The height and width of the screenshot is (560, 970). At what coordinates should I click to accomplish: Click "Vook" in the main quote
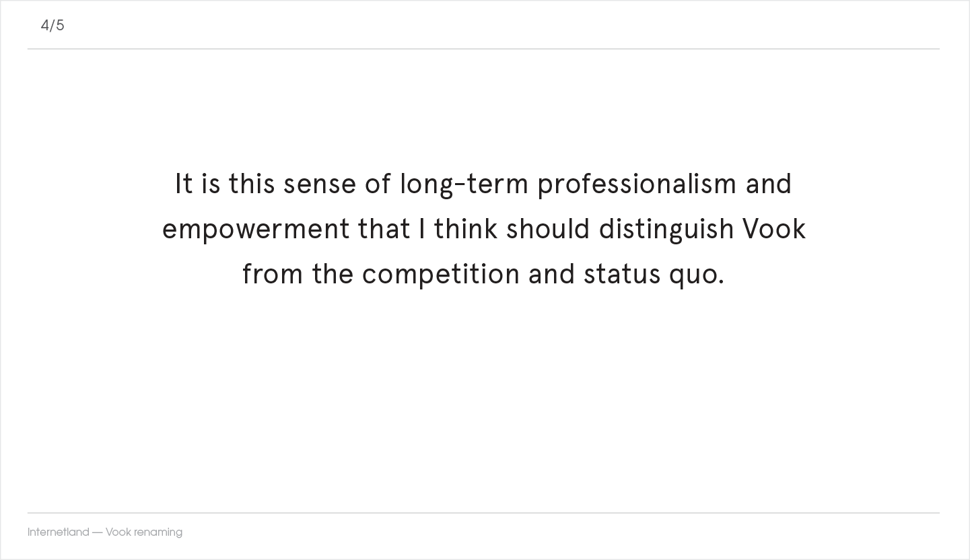click(x=773, y=230)
